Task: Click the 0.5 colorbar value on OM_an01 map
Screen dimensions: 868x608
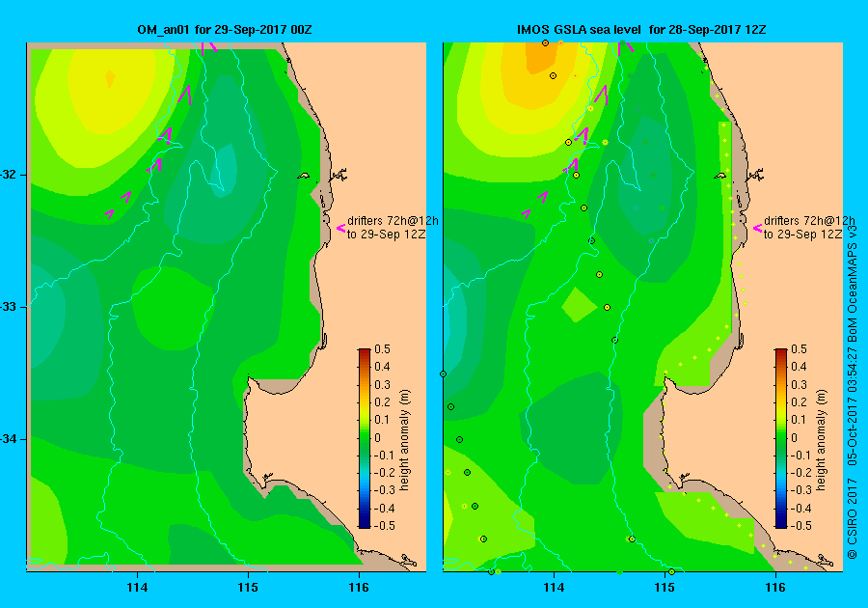Action: coord(383,349)
